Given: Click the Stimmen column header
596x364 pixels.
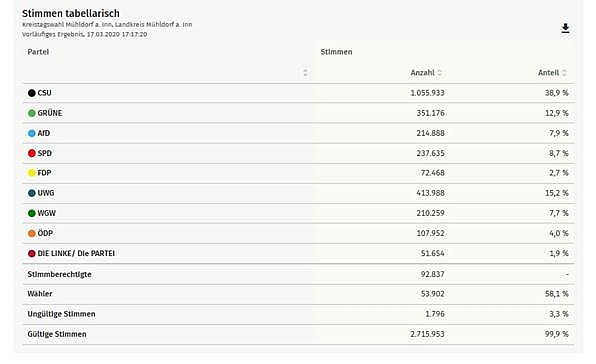Looking at the screenshot, I should pos(336,52).
